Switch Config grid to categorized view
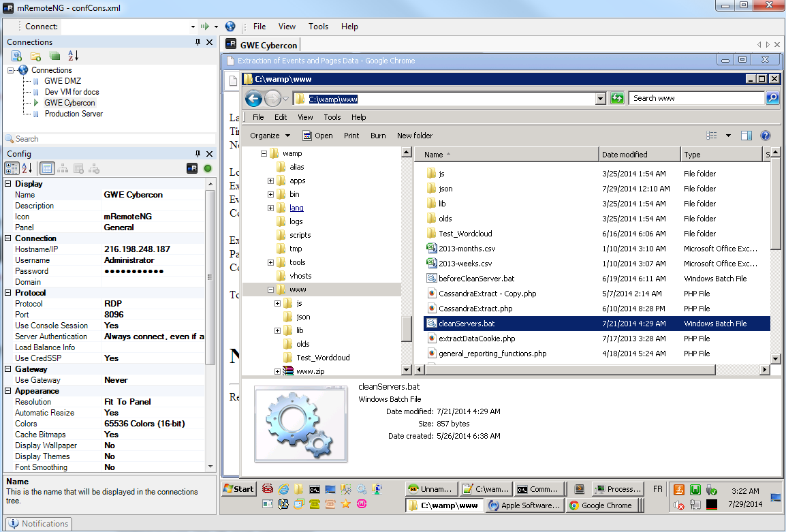Viewport: 786px width, 532px height. (x=12, y=168)
